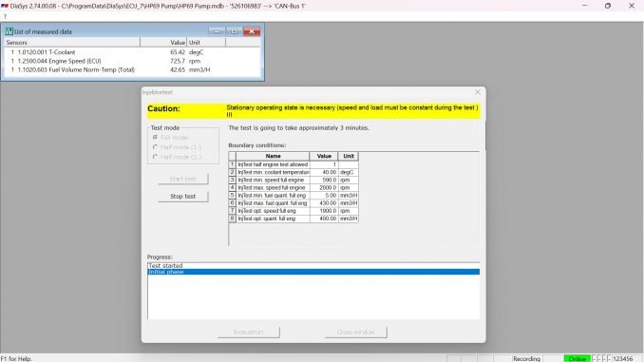Minimize the DiaSys main window

tap(585, 6)
